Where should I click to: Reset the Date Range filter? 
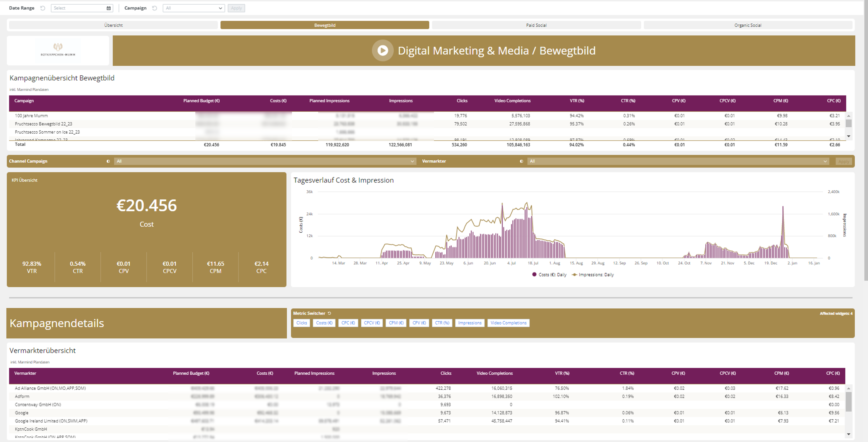click(x=43, y=8)
